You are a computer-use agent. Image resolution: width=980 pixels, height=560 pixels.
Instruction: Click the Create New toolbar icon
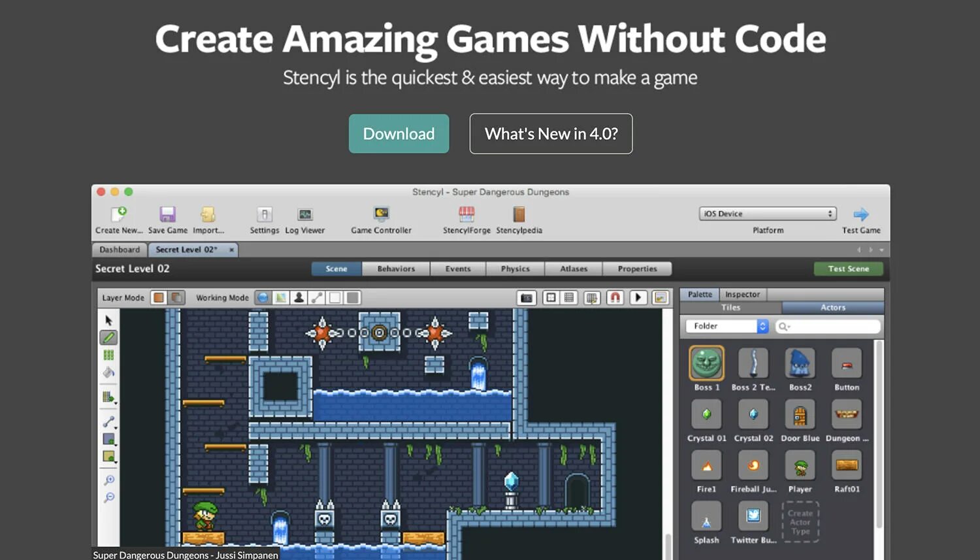pyautogui.click(x=119, y=214)
